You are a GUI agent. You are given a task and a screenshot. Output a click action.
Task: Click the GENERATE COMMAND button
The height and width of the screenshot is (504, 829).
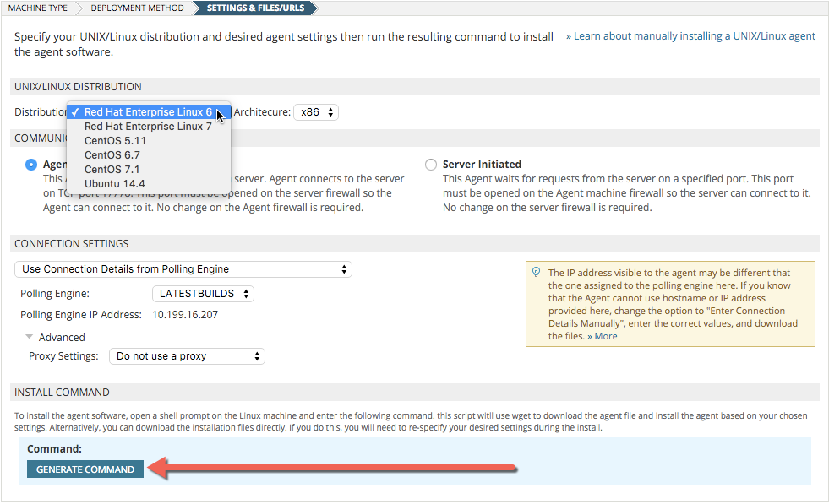point(85,469)
